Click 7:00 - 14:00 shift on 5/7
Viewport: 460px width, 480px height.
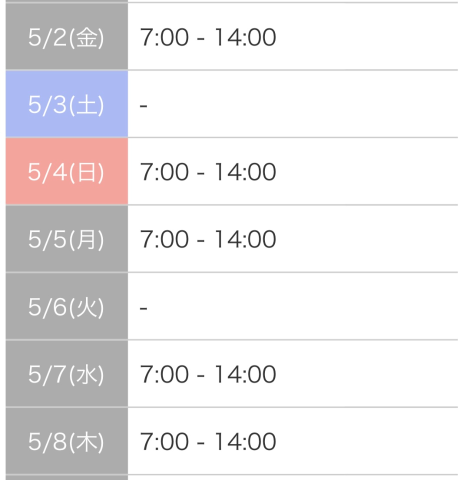click(x=208, y=374)
